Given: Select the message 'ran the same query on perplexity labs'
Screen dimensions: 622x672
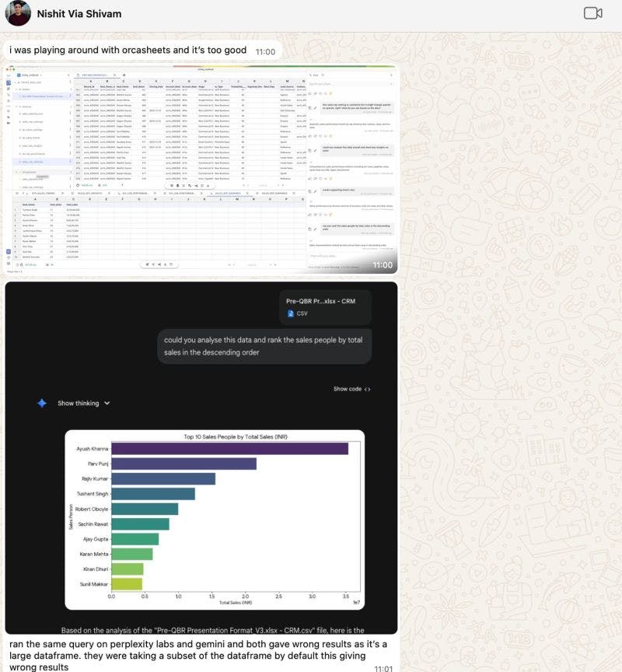Looking at the screenshot, I should 198,656.
